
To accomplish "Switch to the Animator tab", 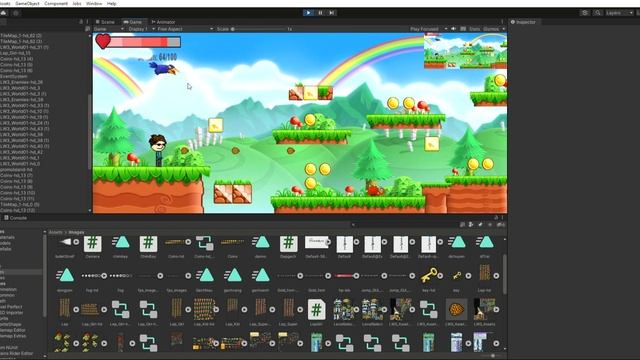I will 163,22.
